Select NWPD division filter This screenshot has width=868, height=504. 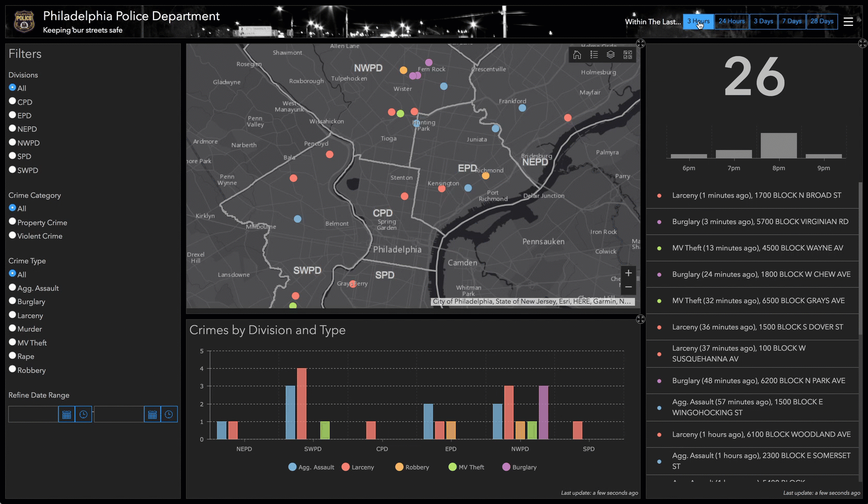tap(12, 142)
